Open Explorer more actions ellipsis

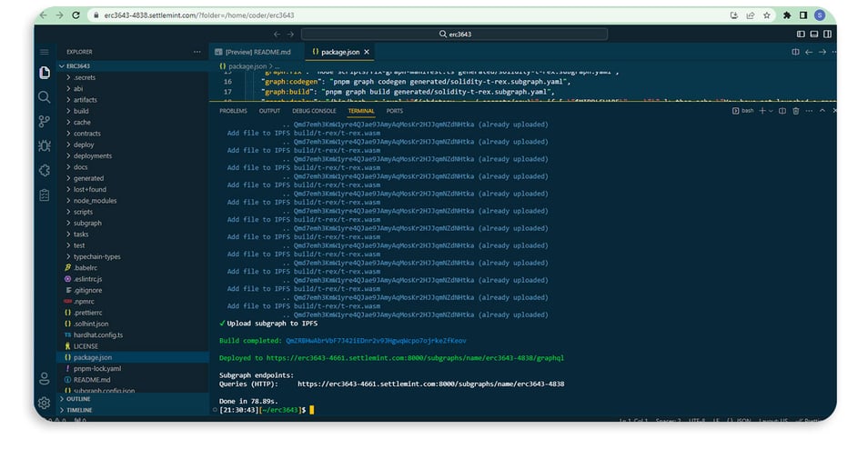[x=197, y=52]
